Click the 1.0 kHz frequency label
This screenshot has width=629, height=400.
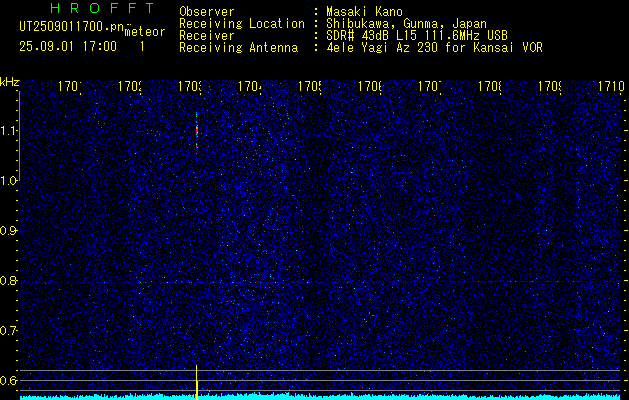[8, 181]
